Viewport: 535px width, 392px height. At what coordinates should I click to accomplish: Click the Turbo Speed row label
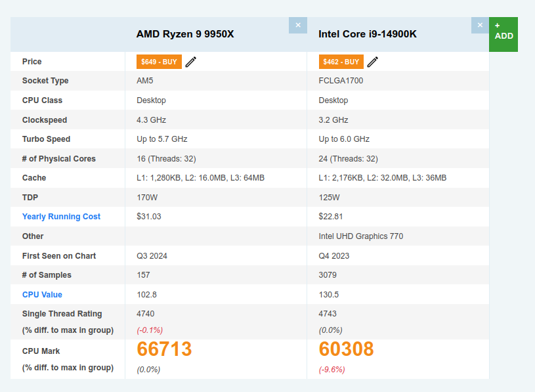tap(47, 139)
